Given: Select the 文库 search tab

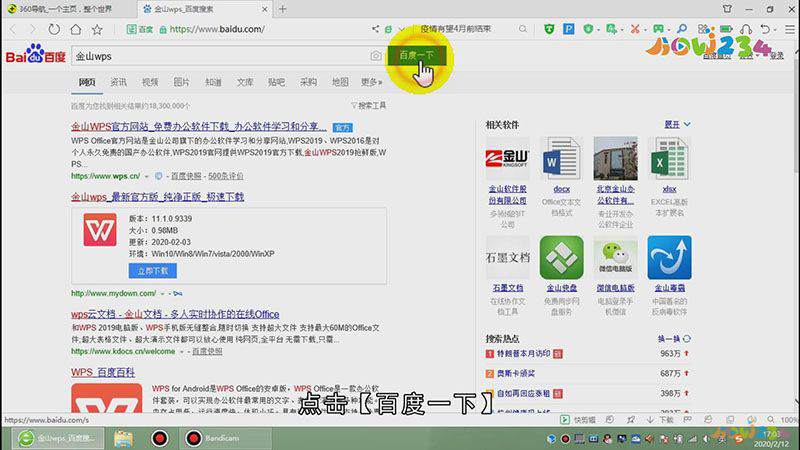Looking at the screenshot, I should (245, 82).
